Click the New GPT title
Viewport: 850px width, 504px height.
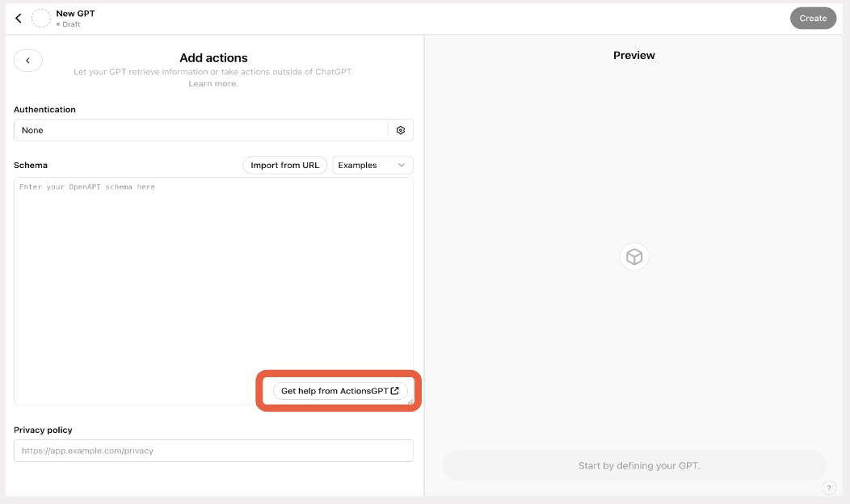[x=75, y=14]
